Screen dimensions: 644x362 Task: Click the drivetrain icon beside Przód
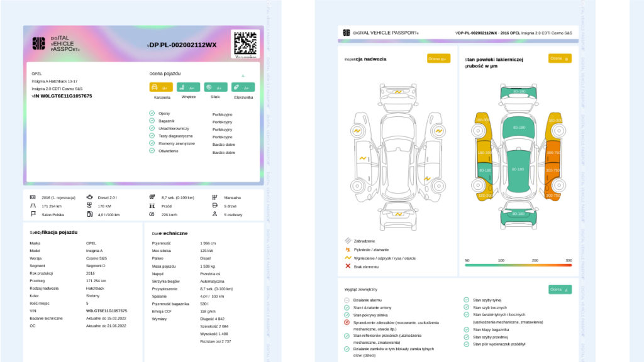tap(152, 206)
